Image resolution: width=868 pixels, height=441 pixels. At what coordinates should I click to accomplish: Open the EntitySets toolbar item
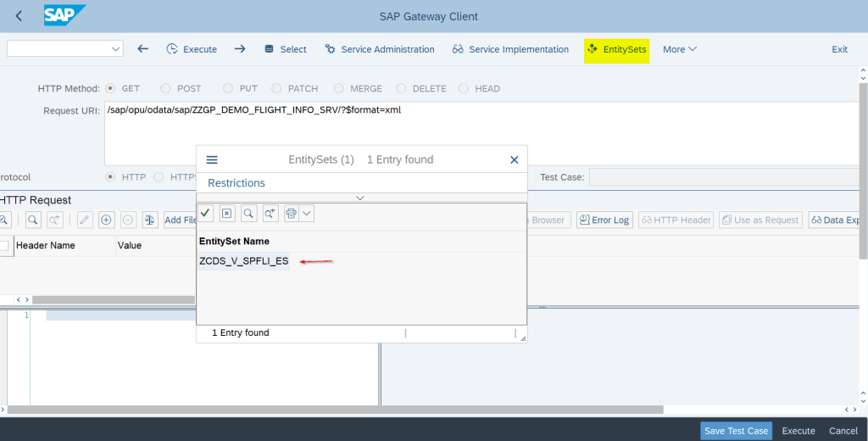pyautogui.click(x=616, y=49)
